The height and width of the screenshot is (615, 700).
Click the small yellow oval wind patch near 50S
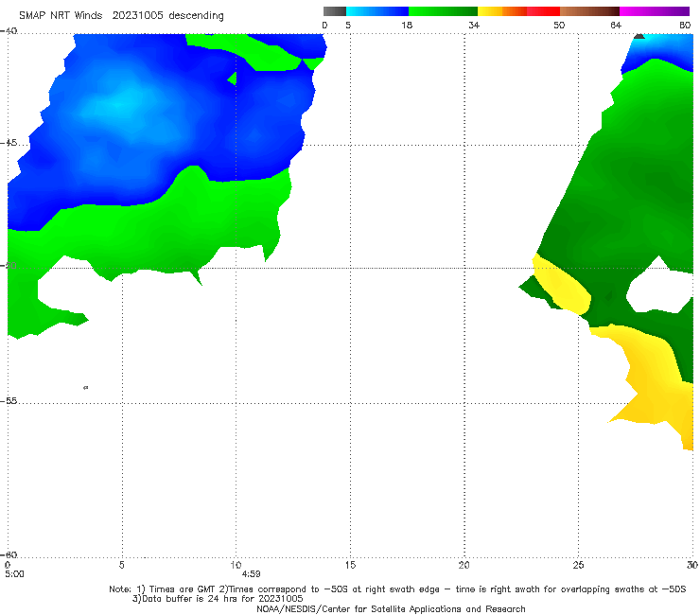[x=563, y=285]
